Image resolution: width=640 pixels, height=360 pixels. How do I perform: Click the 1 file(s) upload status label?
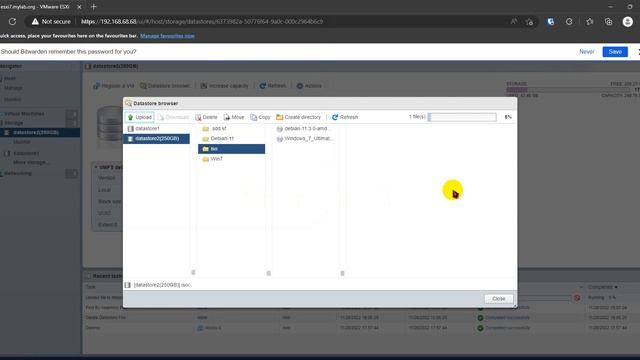coord(417,117)
